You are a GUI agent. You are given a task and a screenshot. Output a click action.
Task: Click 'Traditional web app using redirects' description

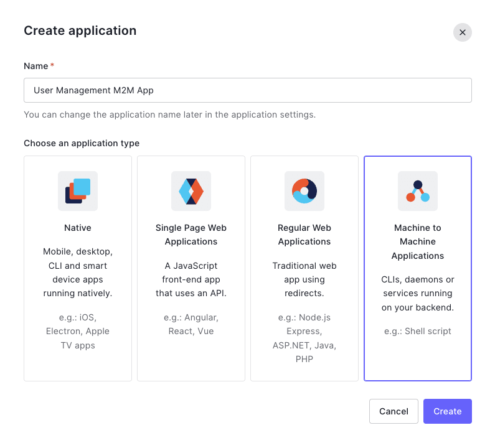click(304, 279)
